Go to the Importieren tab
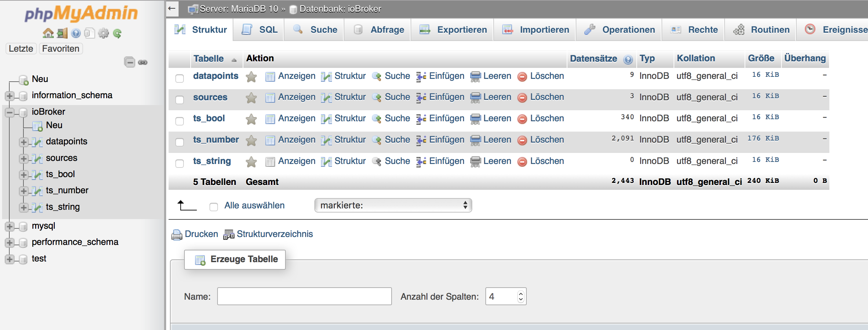 coord(535,30)
